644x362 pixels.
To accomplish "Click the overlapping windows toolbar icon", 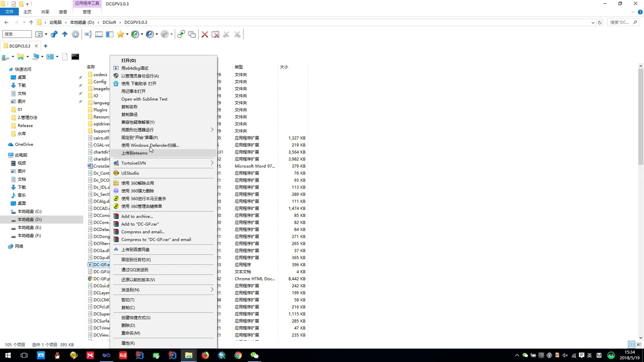I will click(x=192, y=34).
